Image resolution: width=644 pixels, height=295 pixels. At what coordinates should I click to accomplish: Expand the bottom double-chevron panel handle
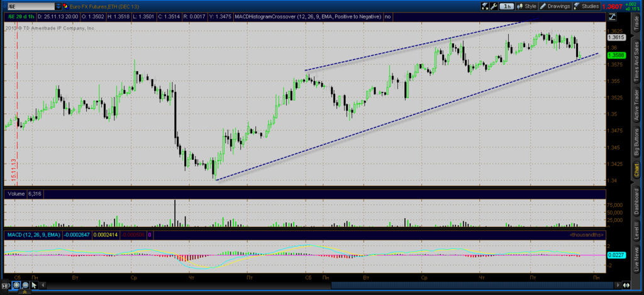25,292
